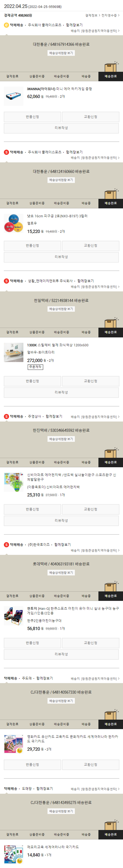Image resolution: width=123 pixels, height=868 pixels.
Task: Click the red S badge beside (주)한국토이즈
Action: (6, 544)
